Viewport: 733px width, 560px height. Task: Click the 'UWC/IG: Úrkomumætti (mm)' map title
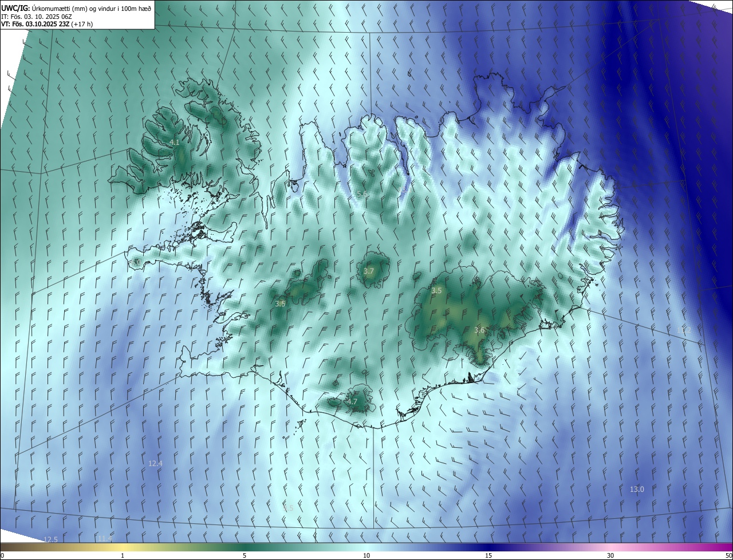tap(76, 9)
